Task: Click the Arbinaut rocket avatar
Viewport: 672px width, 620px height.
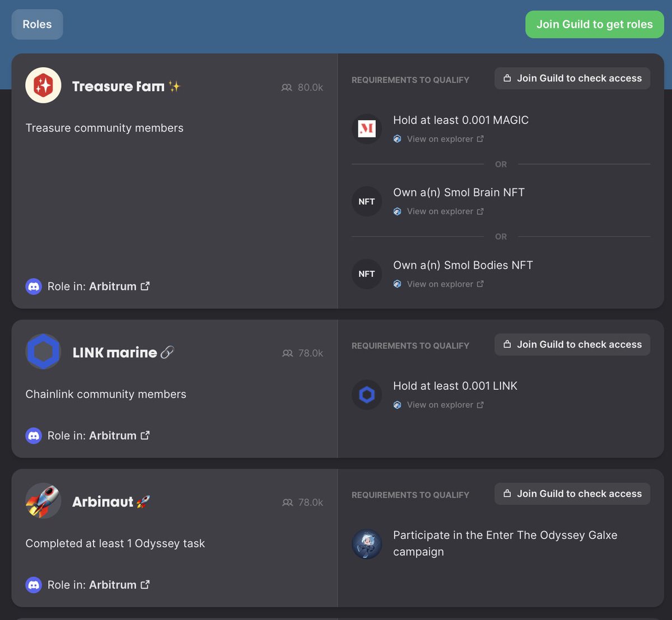Action: coord(43,501)
